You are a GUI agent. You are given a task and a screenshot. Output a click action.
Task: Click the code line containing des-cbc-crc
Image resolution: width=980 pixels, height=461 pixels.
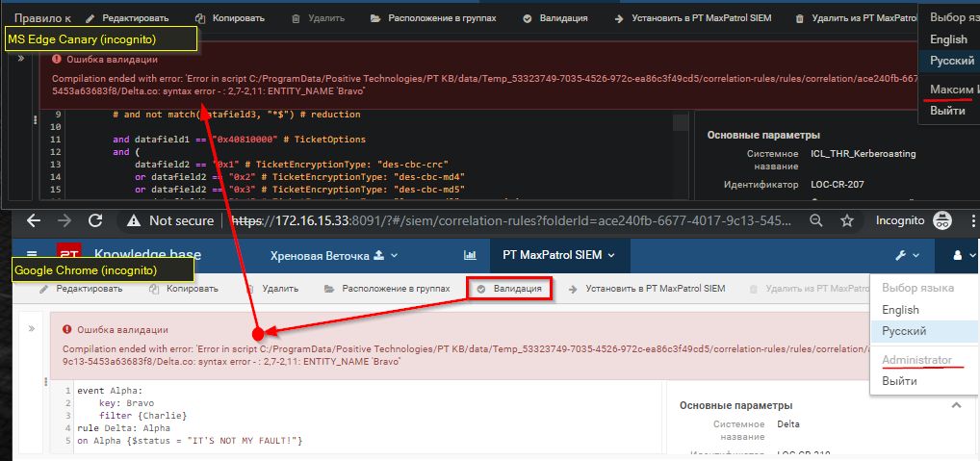[292, 165]
